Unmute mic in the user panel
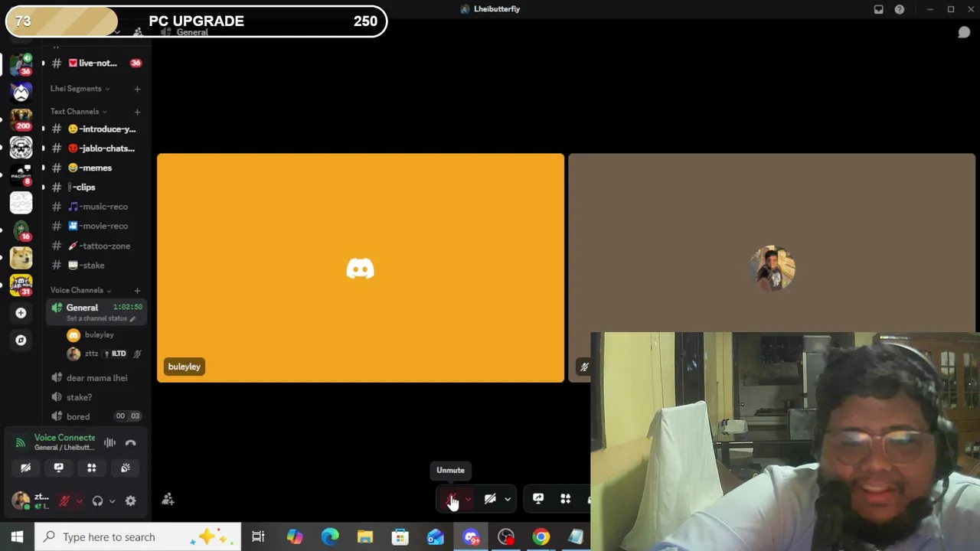 pos(64,501)
